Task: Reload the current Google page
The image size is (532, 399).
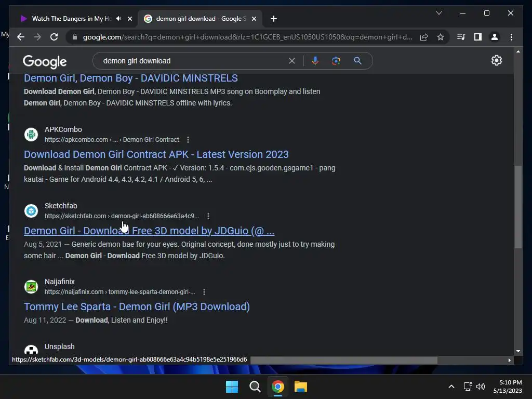Action: coord(54,37)
